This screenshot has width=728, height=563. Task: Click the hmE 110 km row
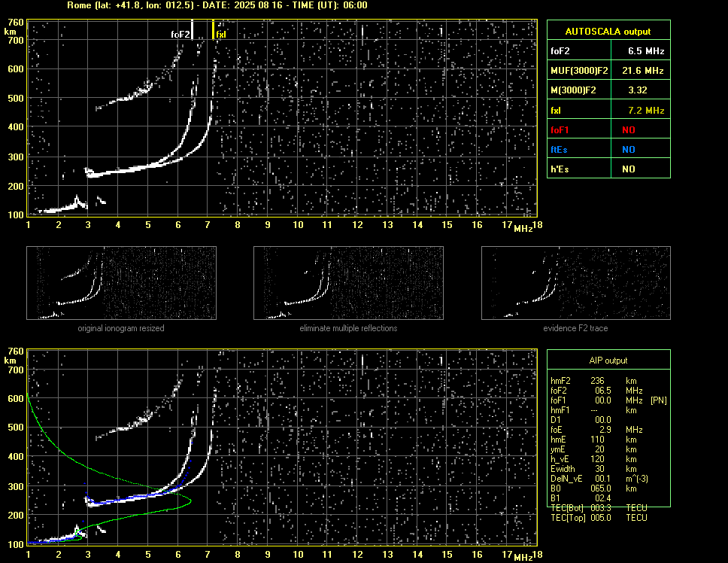pos(593,440)
